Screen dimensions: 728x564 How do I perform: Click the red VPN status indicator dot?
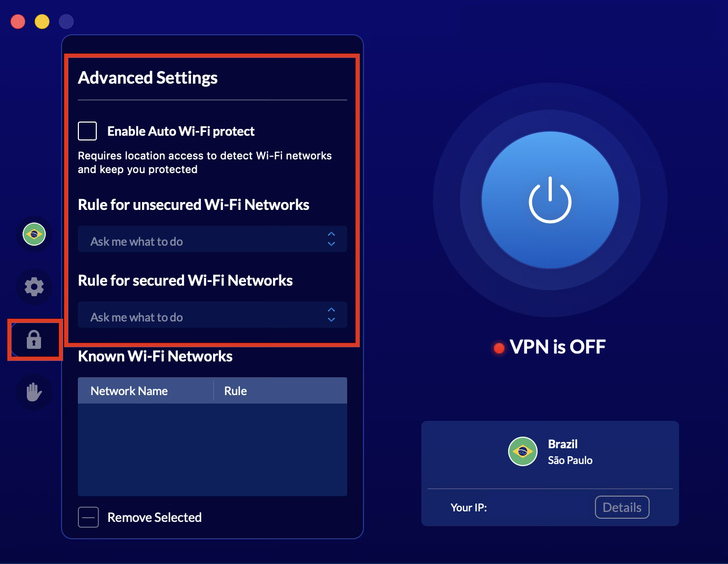[x=498, y=347]
